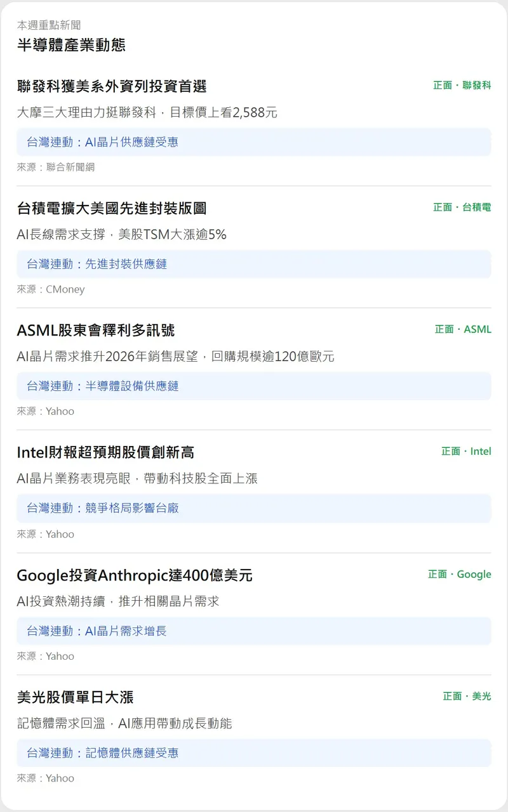
Task: Click the 正面・台積電 sentiment tag
Action: (462, 207)
